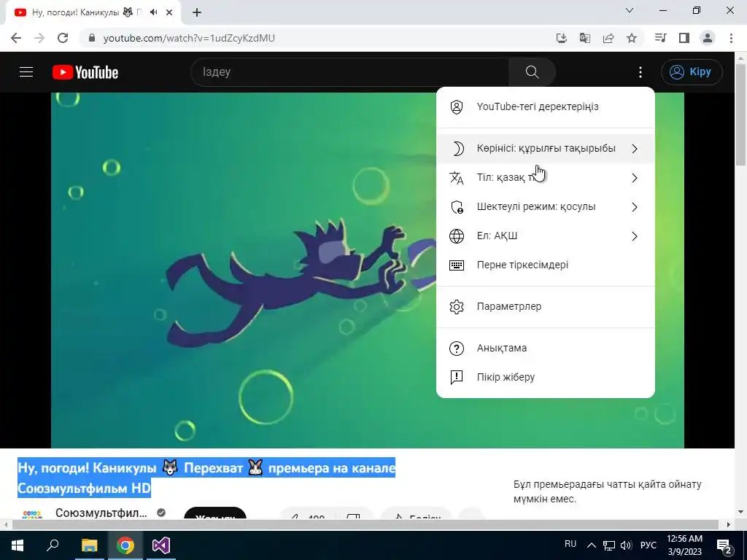
Task: Focus the Іздеу search field
Action: pos(349,72)
